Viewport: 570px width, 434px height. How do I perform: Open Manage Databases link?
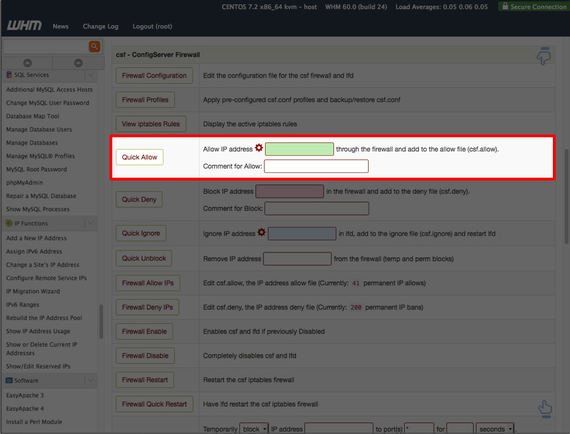(x=32, y=142)
